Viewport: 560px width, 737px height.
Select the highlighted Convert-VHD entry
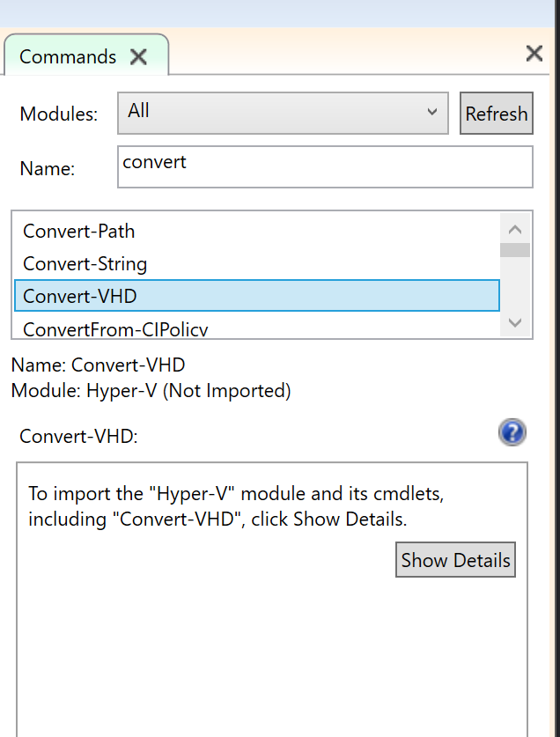[257, 296]
